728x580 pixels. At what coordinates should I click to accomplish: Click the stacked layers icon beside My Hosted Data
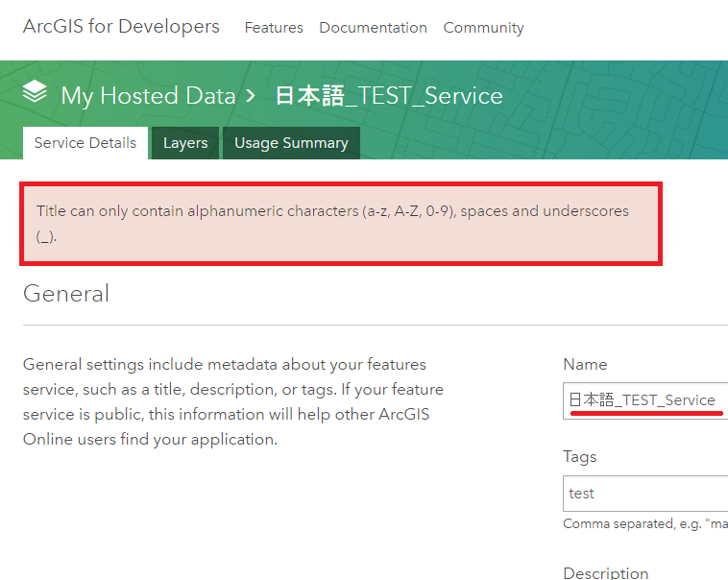coord(35,92)
